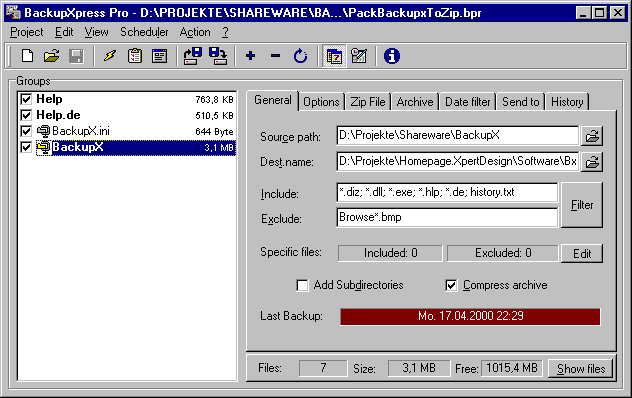
Task: Toggle the BackupX.ini group checkbox
Action: (x=26, y=131)
